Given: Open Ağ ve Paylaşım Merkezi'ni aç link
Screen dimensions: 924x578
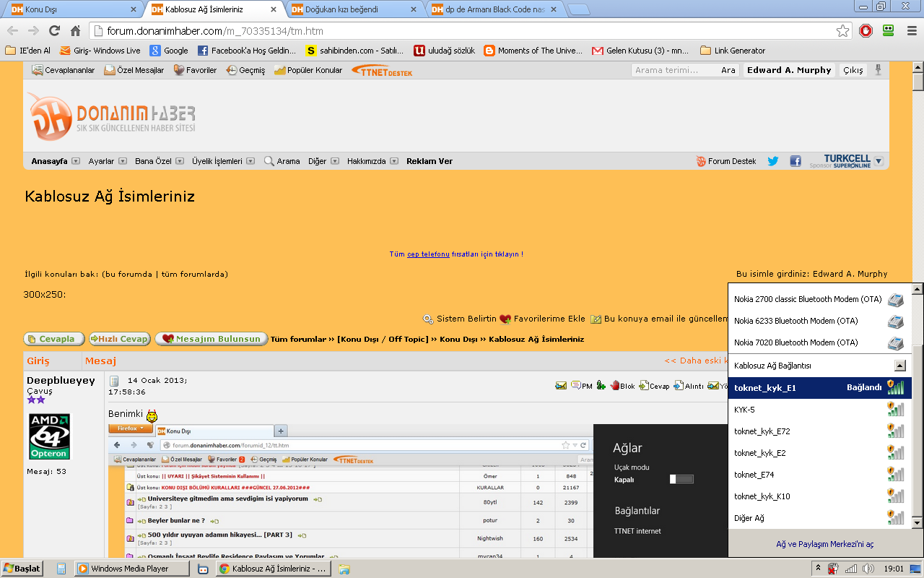Looking at the screenshot, I should pyautogui.click(x=824, y=544).
